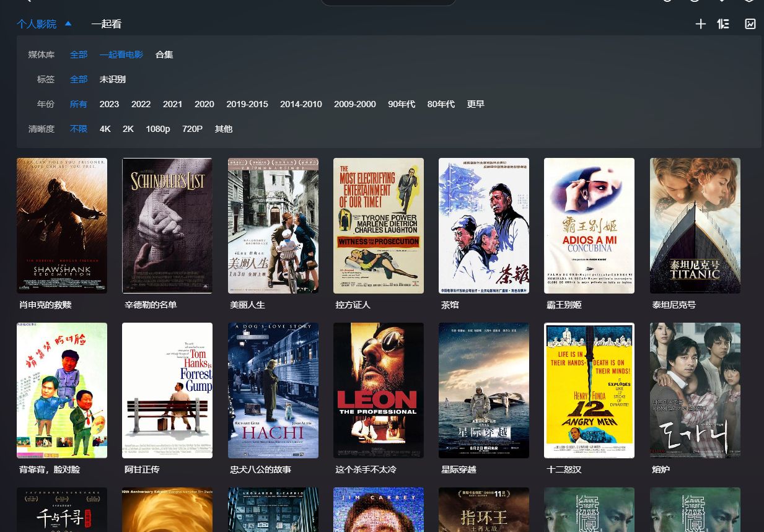The height and width of the screenshot is (532, 764).
Task: Click the title 十二怒汉
Action: (564, 469)
